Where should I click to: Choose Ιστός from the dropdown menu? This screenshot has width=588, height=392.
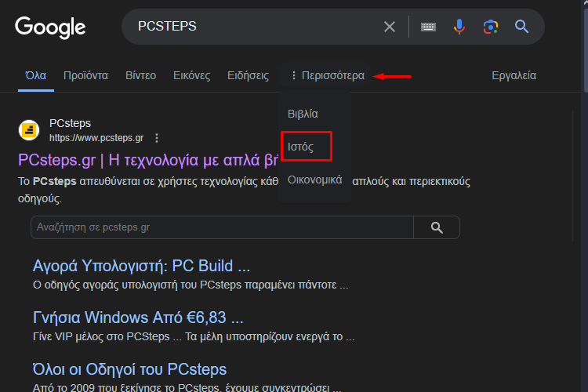point(300,147)
